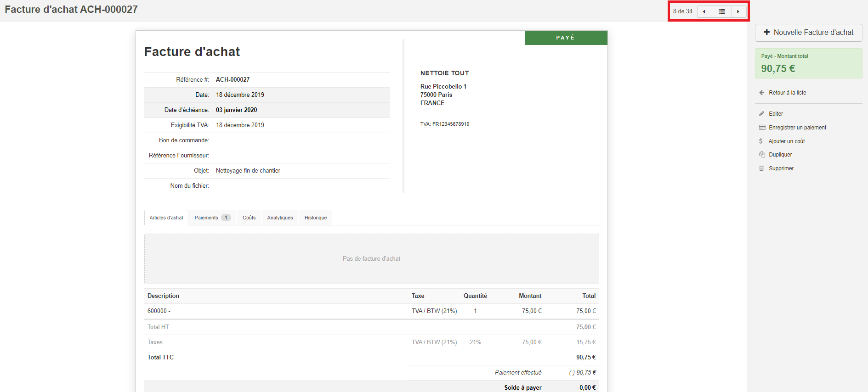868x392 pixels.
Task: Click the Description column header
Action: tap(163, 296)
